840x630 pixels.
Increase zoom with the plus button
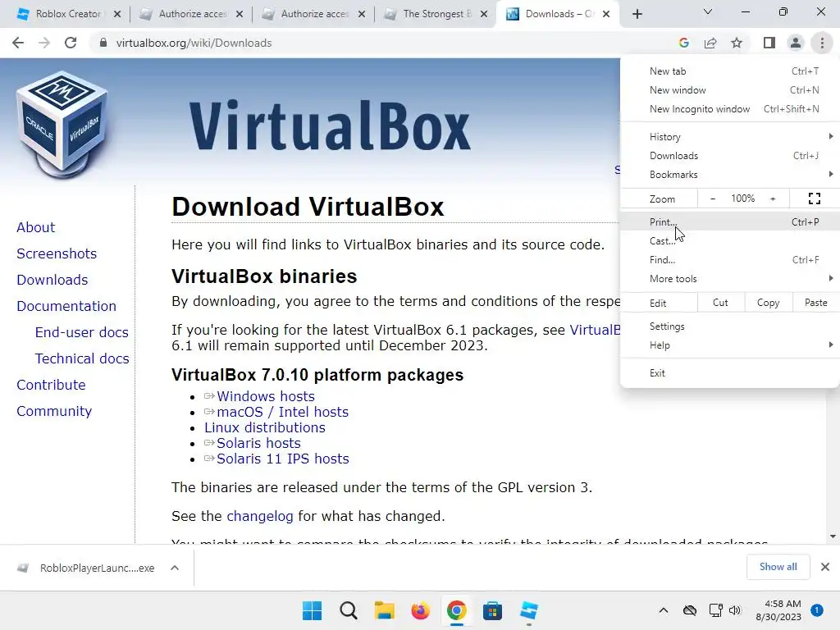click(773, 199)
